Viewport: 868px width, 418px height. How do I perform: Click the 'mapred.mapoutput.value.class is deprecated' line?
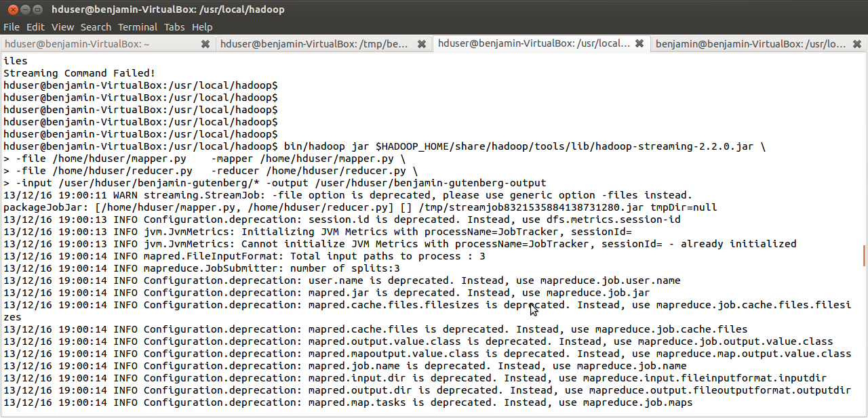coord(427,354)
